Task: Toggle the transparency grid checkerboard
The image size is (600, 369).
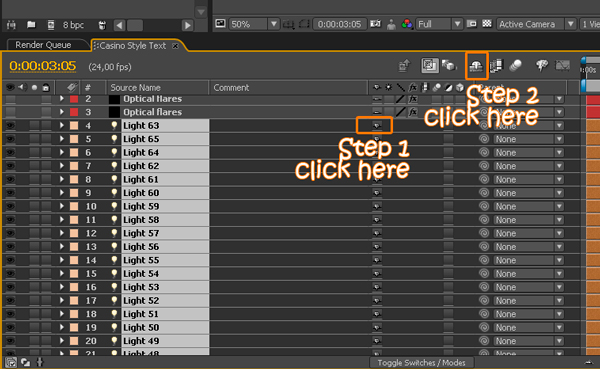Action: click(487, 24)
